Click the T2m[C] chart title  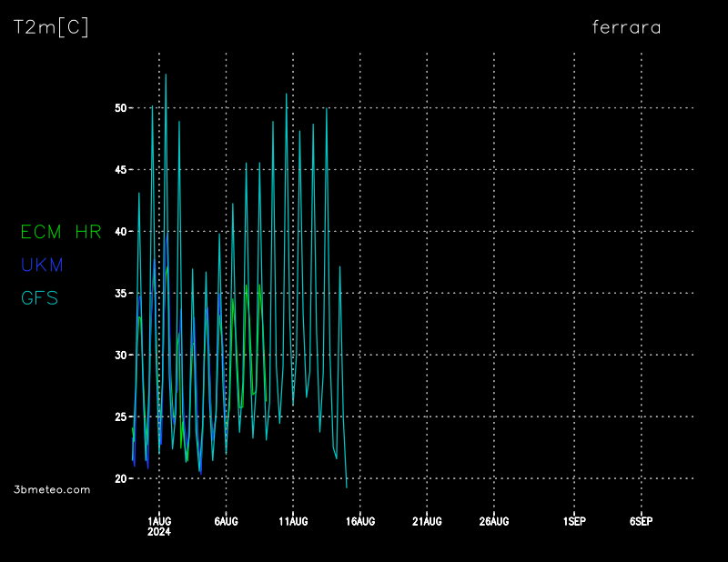coord(51,27)
